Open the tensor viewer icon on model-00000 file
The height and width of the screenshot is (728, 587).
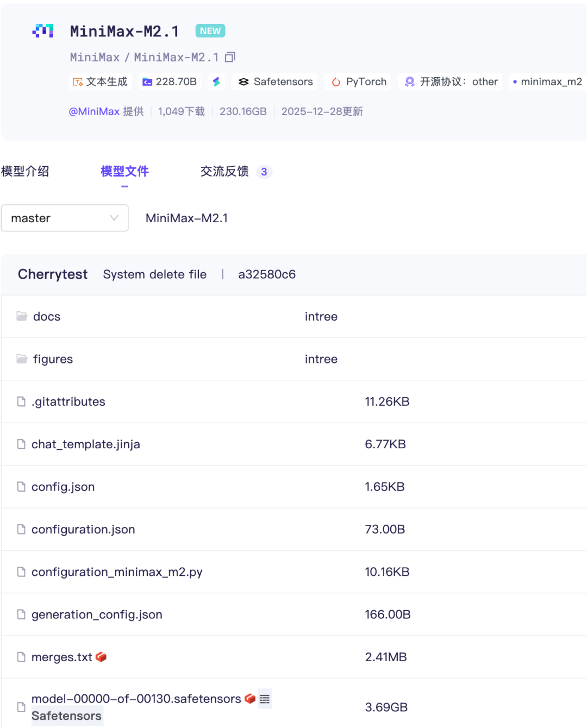pyautogui.click(x=265, y=699)
